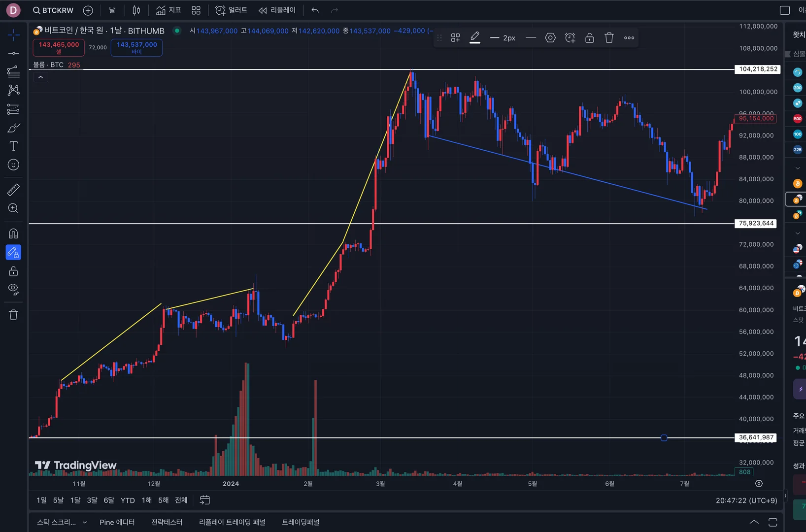The height and width of the screenshot is (532, 806).
Task: Select the text annotation tool
Action: (x=13, y=146)
